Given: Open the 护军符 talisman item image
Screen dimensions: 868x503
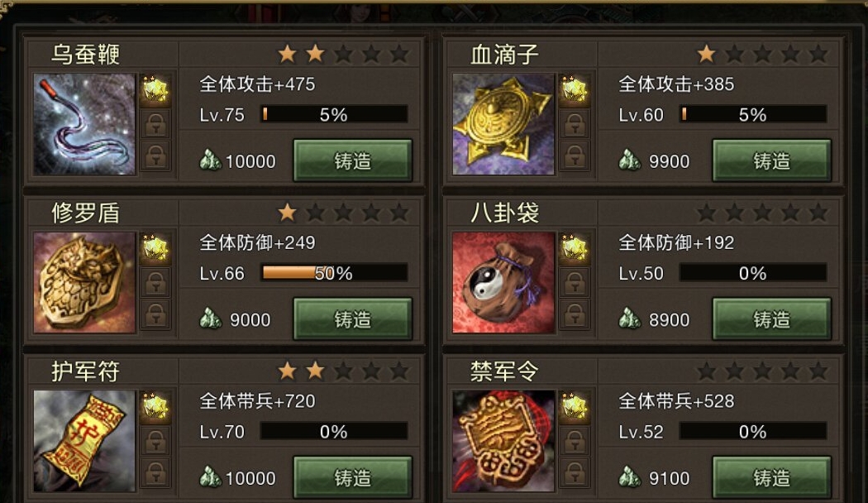Looking at the screenshot, I should (84, 441).
